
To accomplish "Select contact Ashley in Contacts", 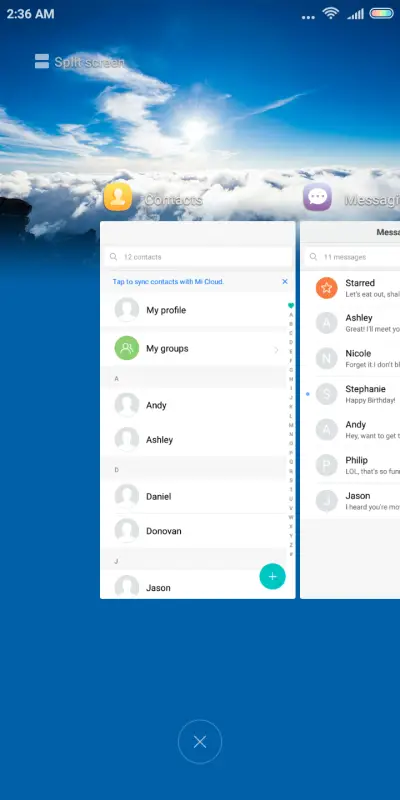I will [193, 440].
